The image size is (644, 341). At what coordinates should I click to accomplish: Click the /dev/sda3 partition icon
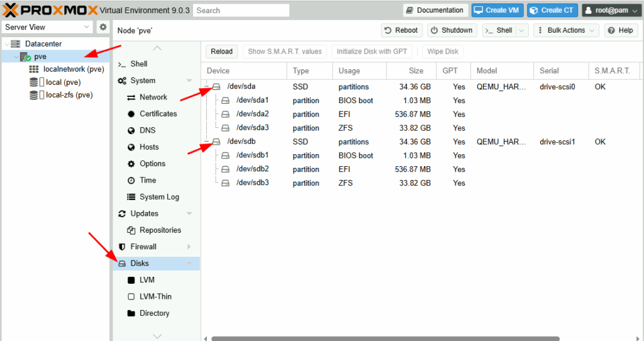[x=226, y=128]
